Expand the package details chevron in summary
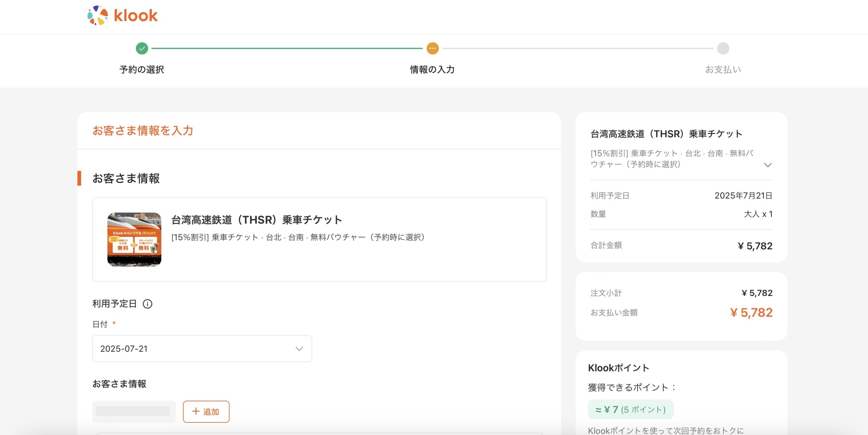Image resolution: width=868 pixels, height=435 pixels. (768, 165)
